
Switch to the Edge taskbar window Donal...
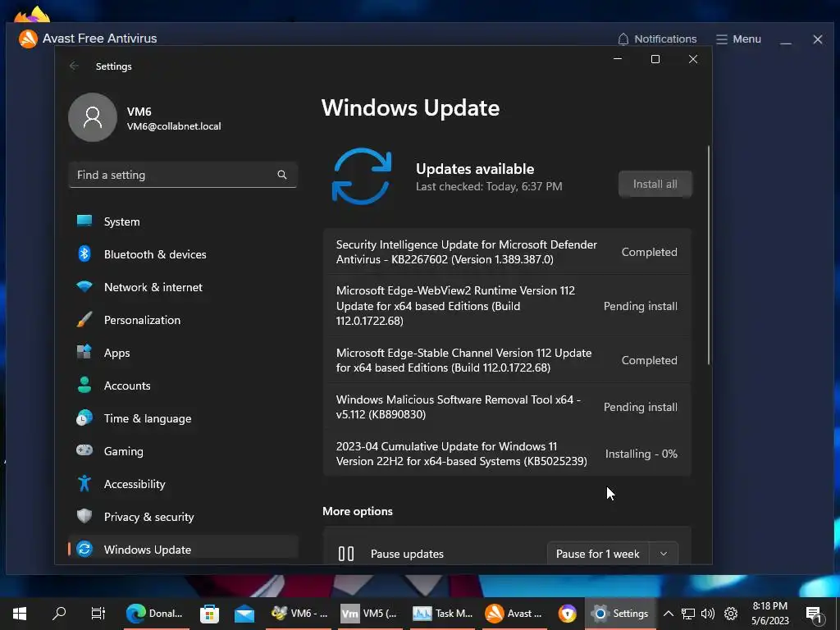click(156, 614)
